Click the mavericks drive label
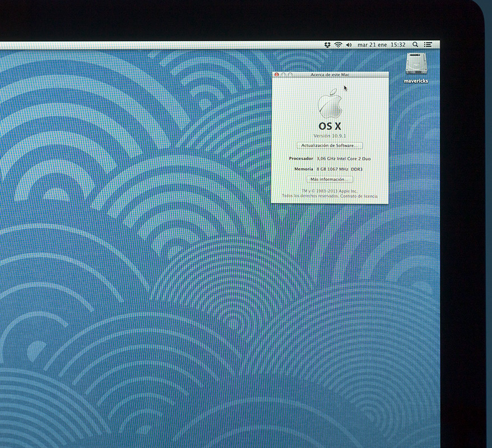This screenshot has height=448, width=492. 416,81
